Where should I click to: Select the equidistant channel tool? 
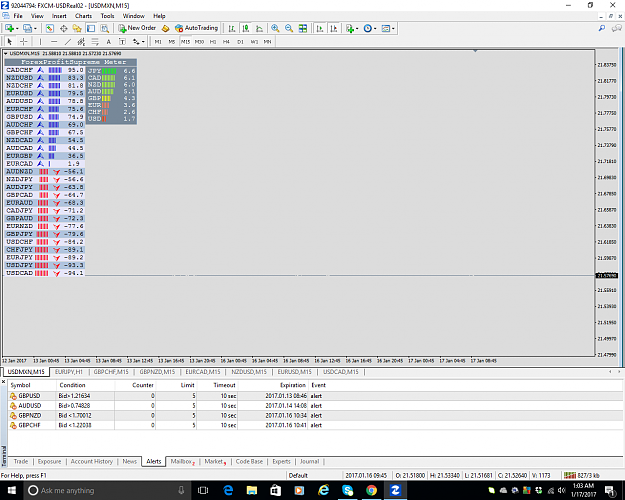click(81, 41)
